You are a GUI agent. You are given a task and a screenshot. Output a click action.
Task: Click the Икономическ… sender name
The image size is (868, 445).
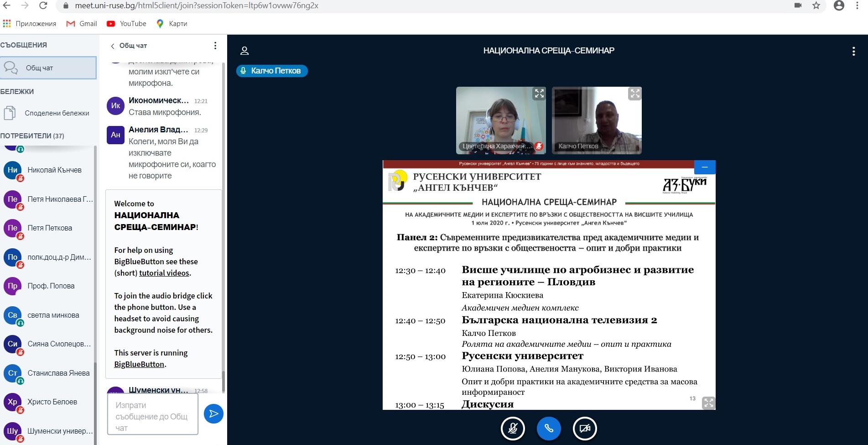(159, 100)
